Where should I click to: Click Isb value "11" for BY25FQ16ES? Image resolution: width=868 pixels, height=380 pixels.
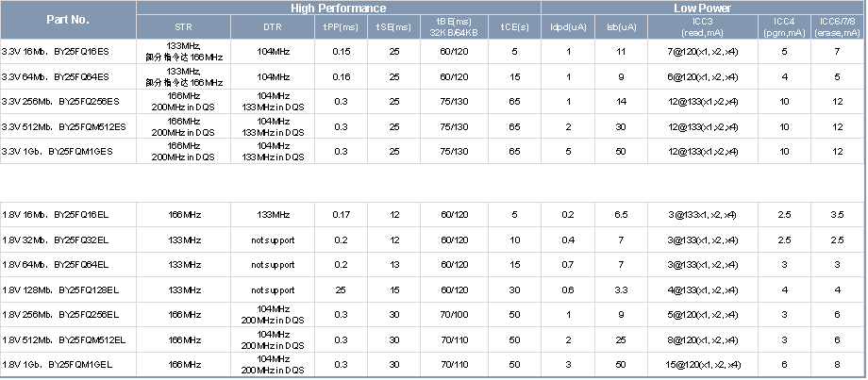[x=621, y=52]
